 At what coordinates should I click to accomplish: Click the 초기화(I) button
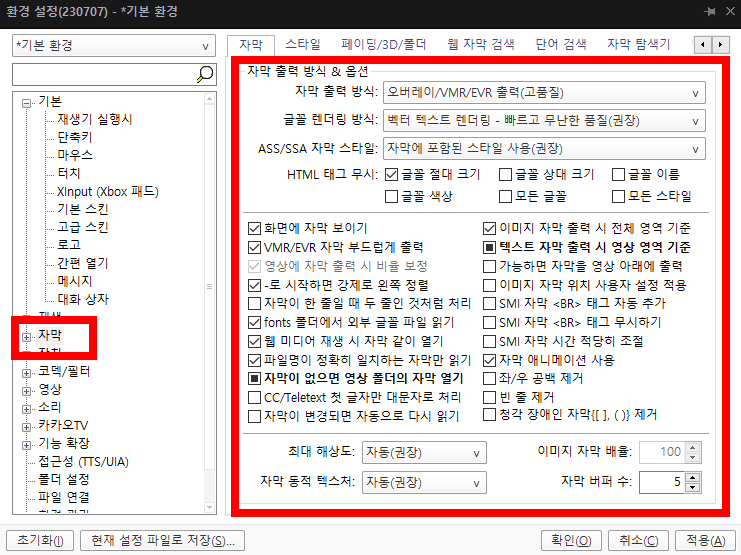(x=40, y=540)
